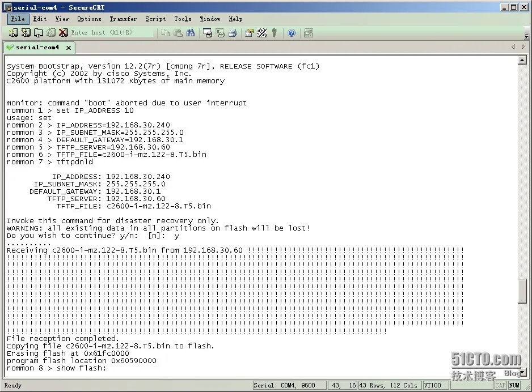Click the vertical scrollbar thumb
Screen dimensions: 532x392
click(522, 291)
